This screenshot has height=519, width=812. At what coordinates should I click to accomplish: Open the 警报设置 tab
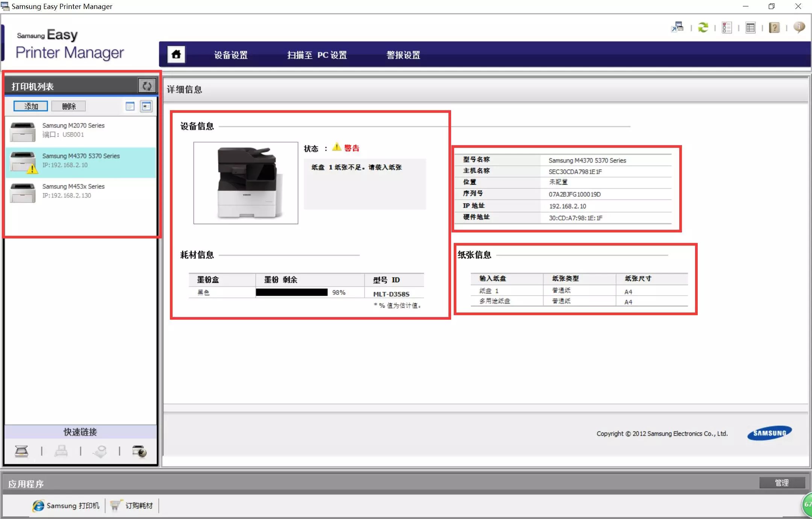coord(403,55)
